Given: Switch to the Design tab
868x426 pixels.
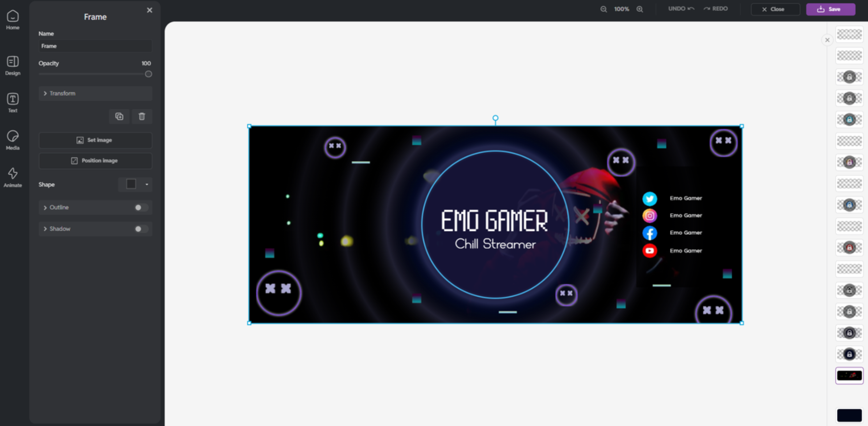Looking at the screenshot, I should (13, 65).
